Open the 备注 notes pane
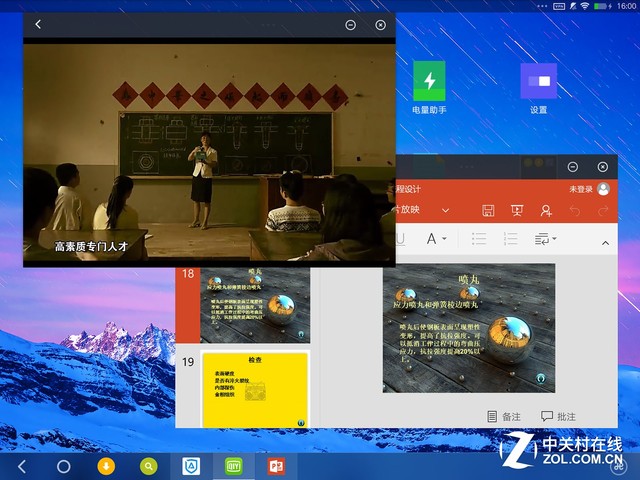 pos(503,416)
